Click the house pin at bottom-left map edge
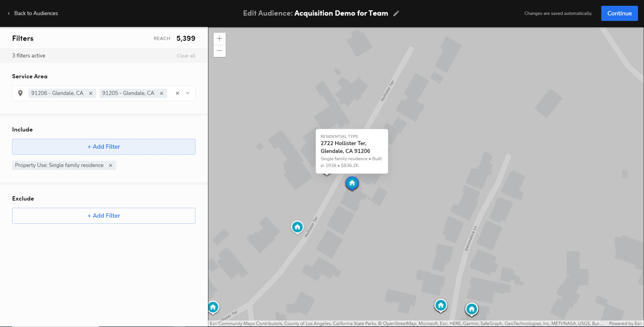This screenshot has width=644, height=327. 213,307
